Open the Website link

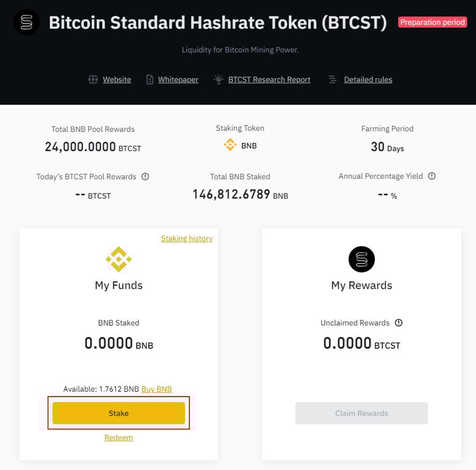point(117,80)
